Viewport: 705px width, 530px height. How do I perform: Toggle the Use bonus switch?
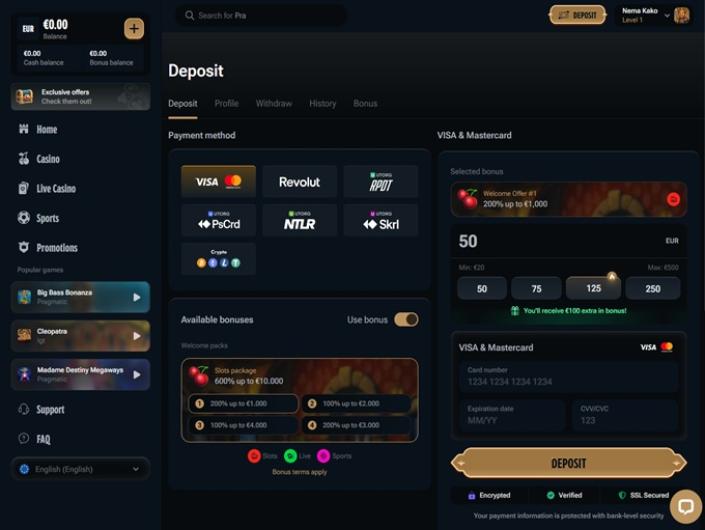point(406,320)
